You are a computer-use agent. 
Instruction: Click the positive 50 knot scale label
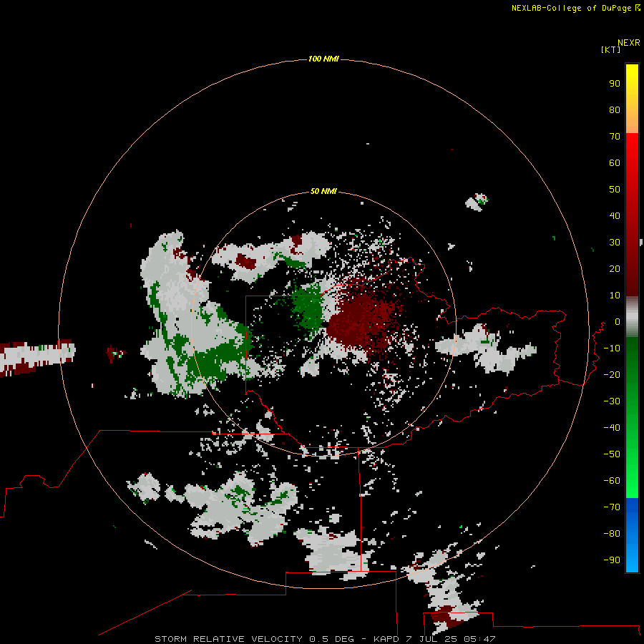click(x=615, y=190)
